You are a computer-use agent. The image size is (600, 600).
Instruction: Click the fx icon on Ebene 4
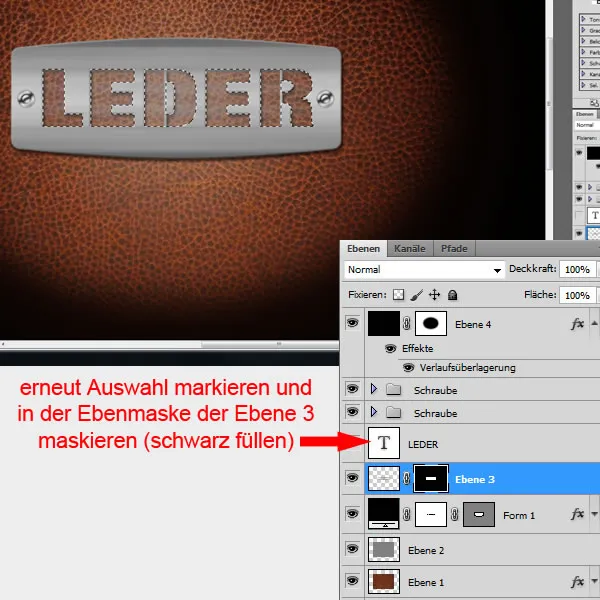click(578, 324)
